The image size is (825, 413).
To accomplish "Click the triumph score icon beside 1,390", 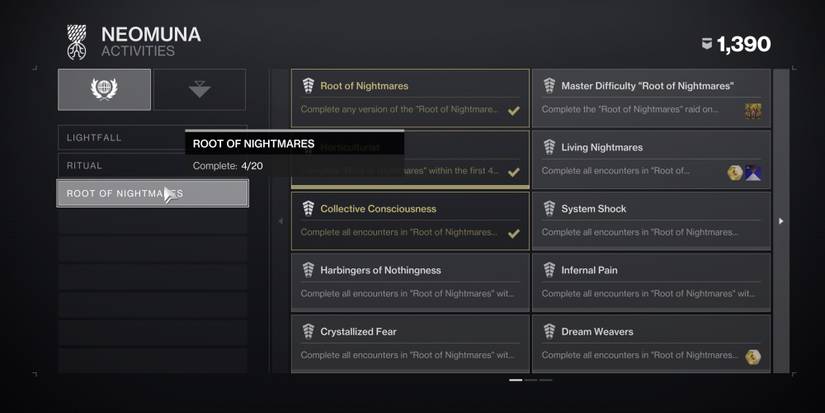I will [708, 44].
